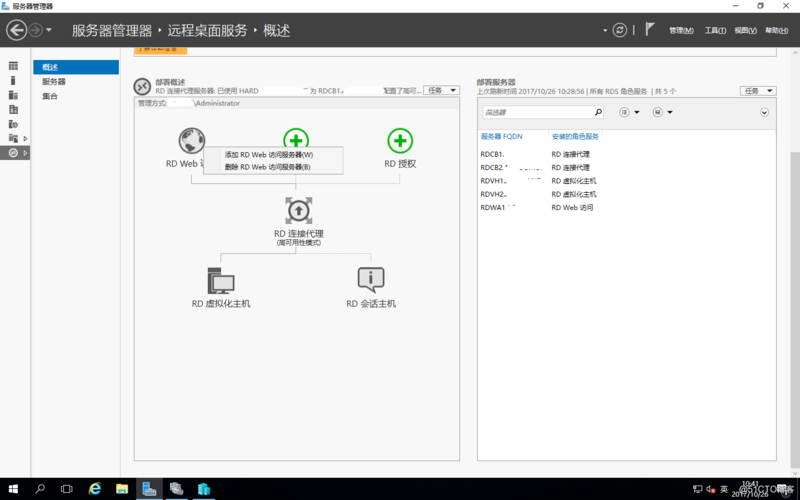Go back with the round back arrow
Screen dimensions: 800x500
(x=16, y=30)
